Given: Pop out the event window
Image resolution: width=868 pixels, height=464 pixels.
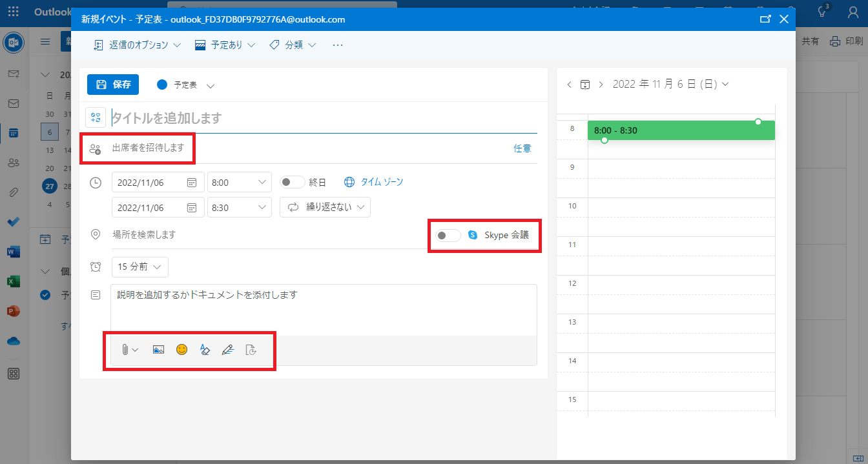Looking at the screenshot, I should [765, 19].
